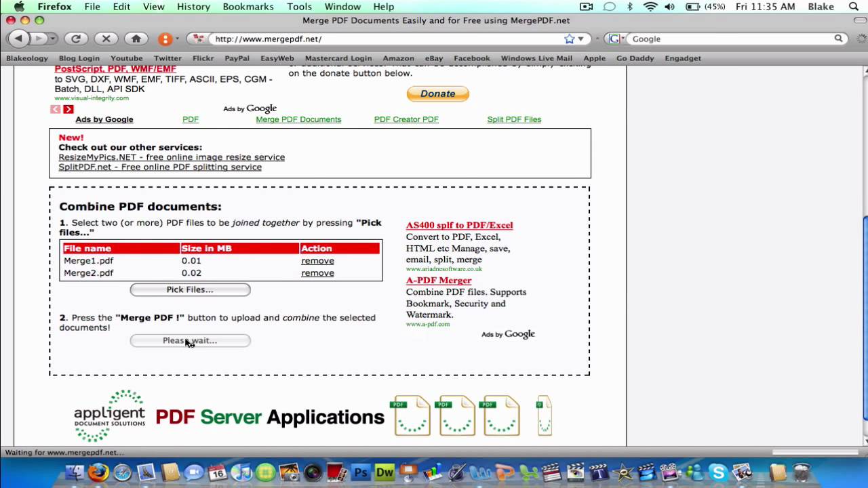
Task: Click the Please wait... button
Action: pyautogui.click(x=190, y=340)
